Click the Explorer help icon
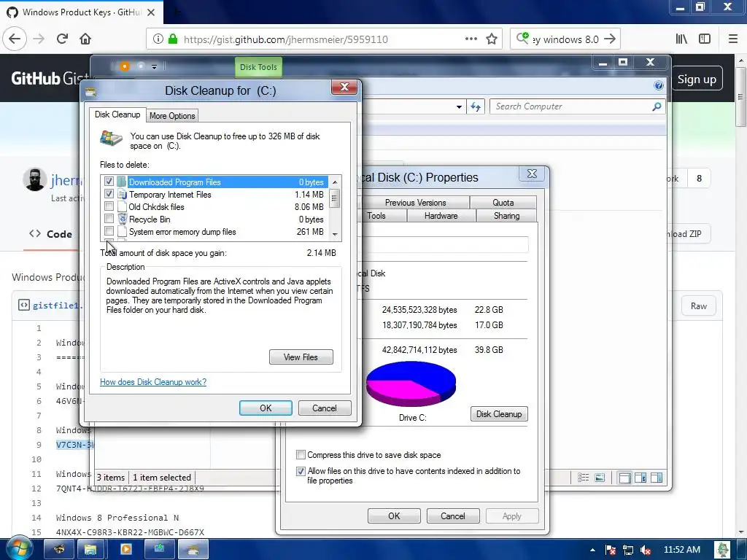Screen dimensions: 747x560 click(659, 85)
